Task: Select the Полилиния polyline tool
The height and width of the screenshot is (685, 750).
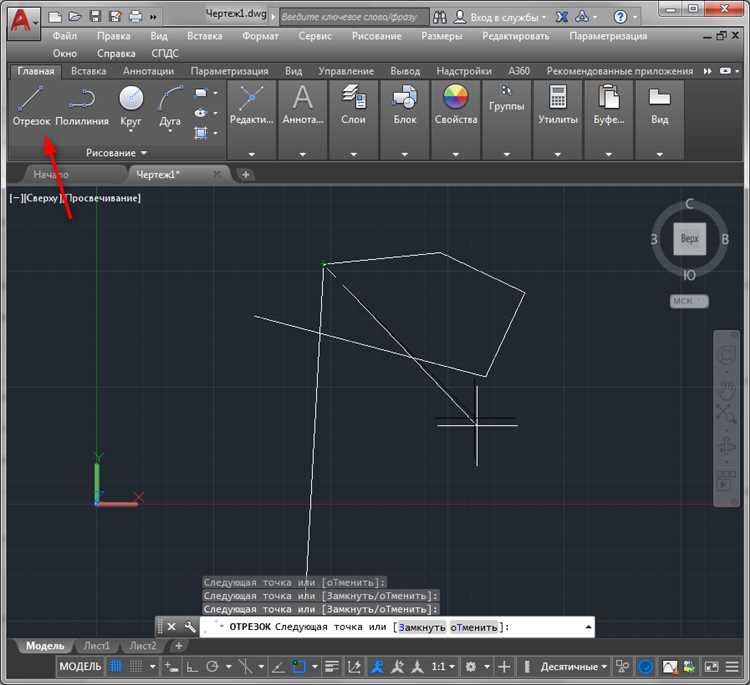Action: click(x=82, y=106)
